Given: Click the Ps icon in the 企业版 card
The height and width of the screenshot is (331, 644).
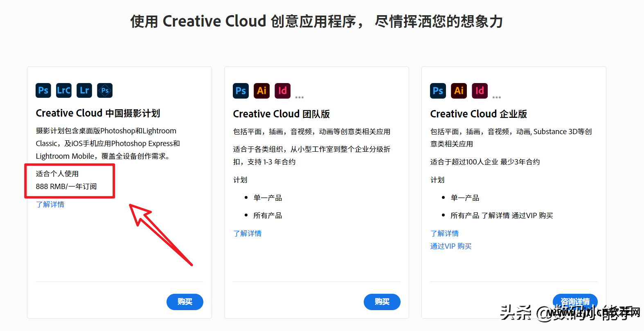Looking at the screenshot, I should click(x=438, y=91).
